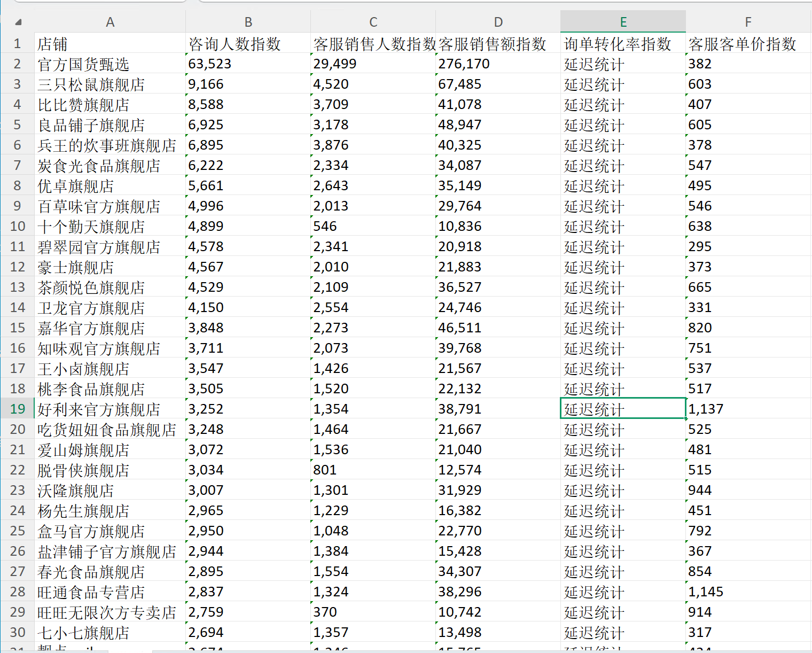Select row 19 header

coord(17,409)
